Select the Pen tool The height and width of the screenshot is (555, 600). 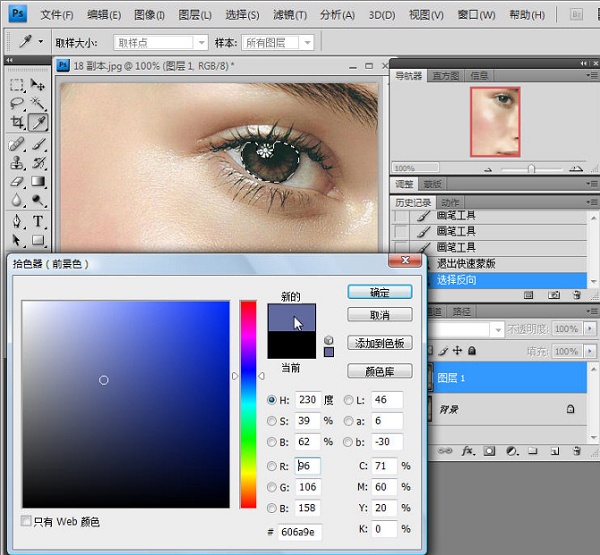(17, 221)
